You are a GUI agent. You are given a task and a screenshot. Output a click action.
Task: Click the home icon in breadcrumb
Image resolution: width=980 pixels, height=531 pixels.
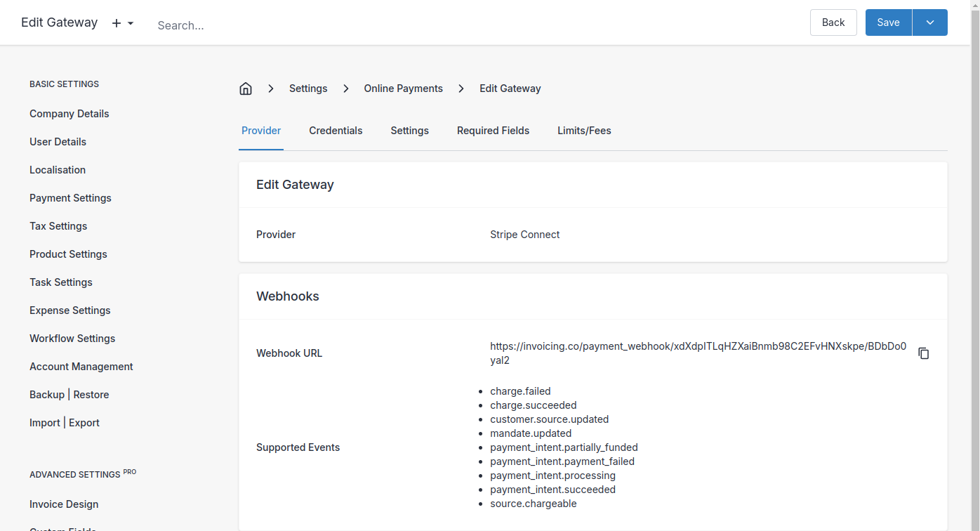coord(246,88)
